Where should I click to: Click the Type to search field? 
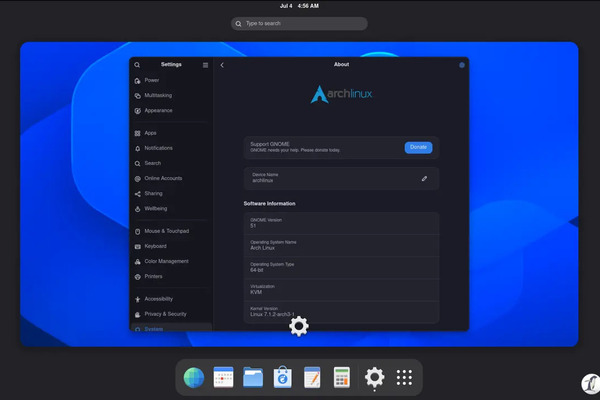coord(299,23)
